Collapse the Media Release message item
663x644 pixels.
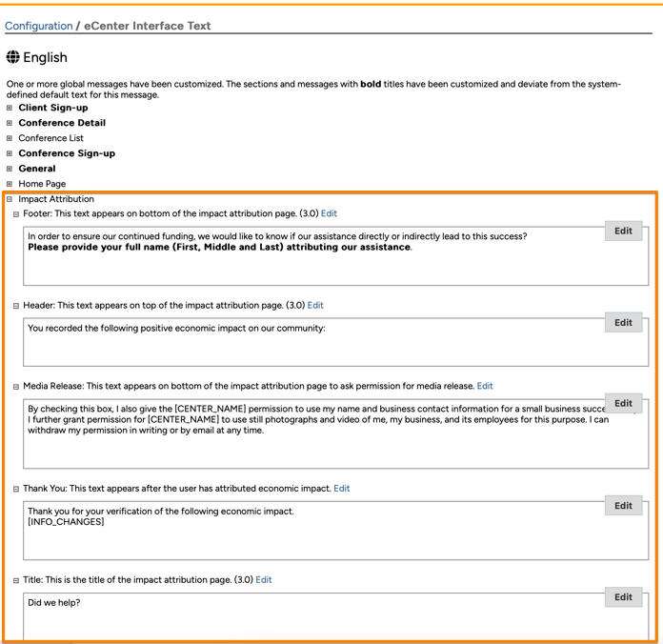[x=16, y=387]
